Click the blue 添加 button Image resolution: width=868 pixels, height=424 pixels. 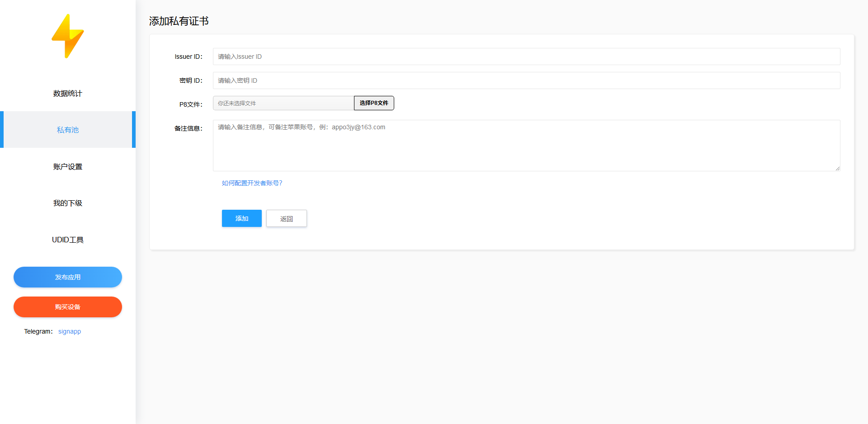242,218
